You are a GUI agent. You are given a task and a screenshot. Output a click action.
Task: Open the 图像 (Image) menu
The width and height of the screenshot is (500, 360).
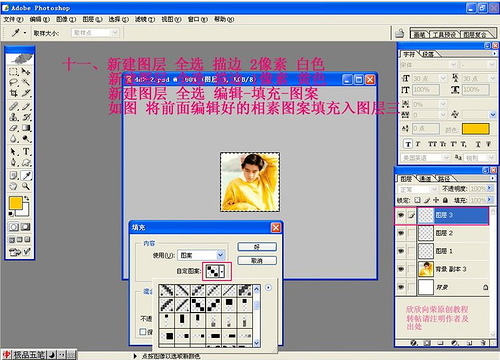click(x=66, y=19)
